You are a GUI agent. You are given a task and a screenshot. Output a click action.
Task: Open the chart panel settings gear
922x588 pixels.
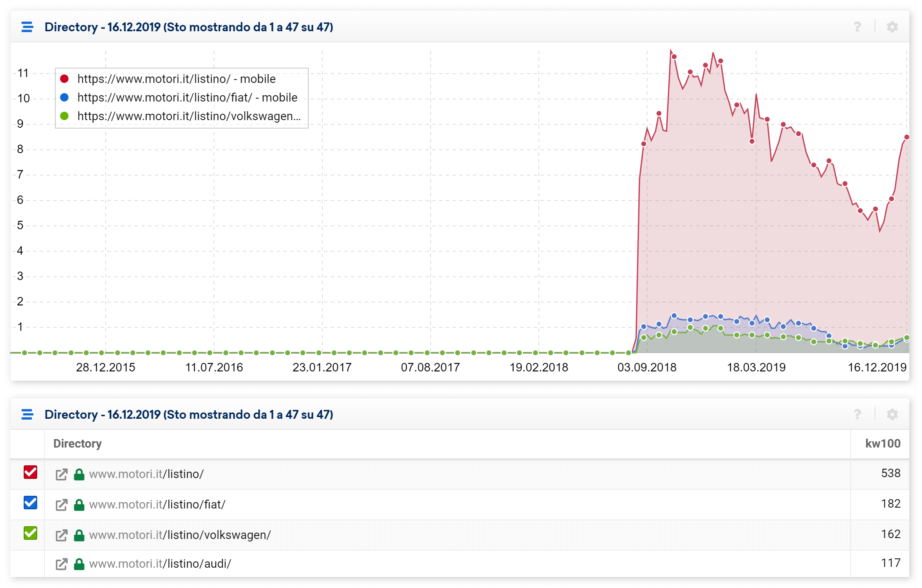[x=892, y=27]
